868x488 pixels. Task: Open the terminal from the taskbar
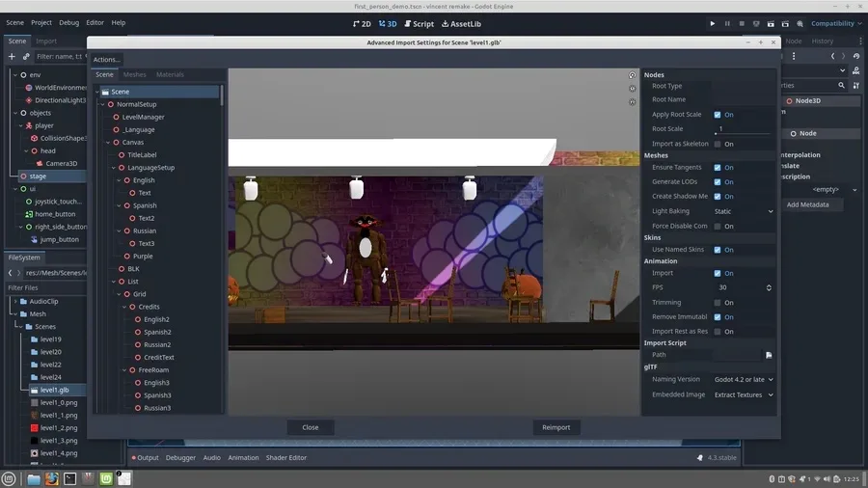(x=70, y=478)
